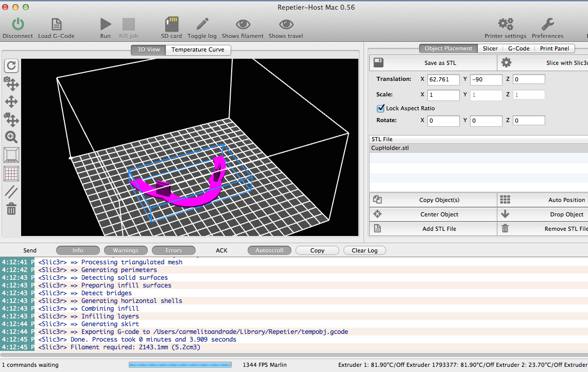Click the Toggle log pencil icon
This screenshot has height=372, width=588.
202,24
